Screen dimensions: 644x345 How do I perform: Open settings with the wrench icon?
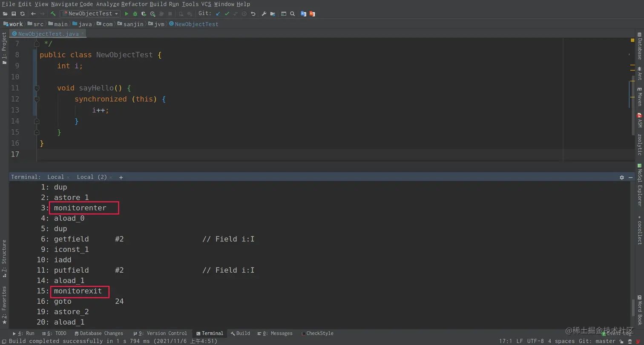point(264,14)
